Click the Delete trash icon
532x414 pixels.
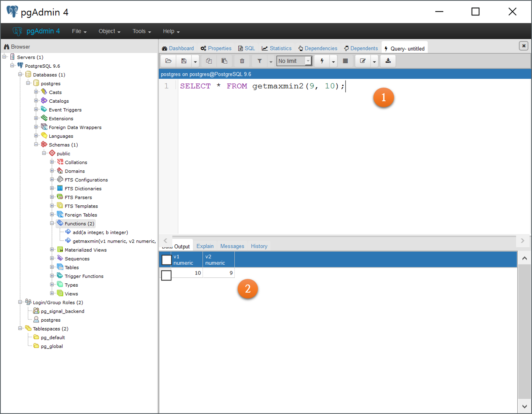(242, 61)
